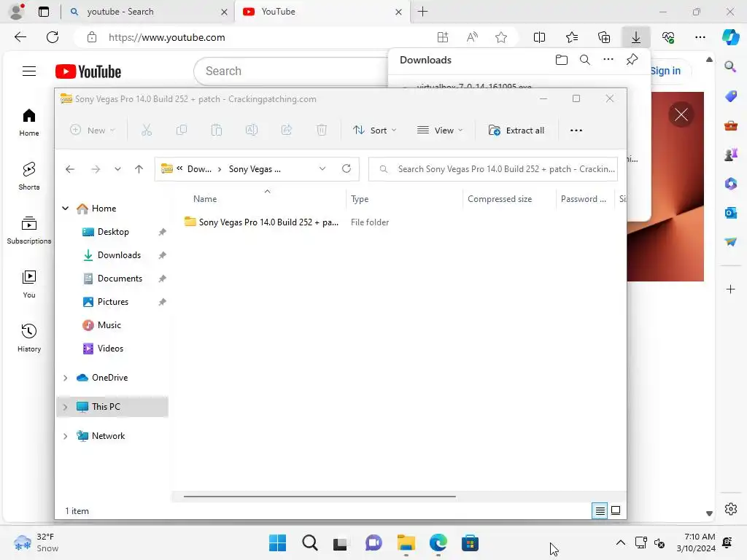Screen dimensions: 747x560
Task: Open Edge sidebar settings gear
Action: pyautogui.click(x=730, y=509)
